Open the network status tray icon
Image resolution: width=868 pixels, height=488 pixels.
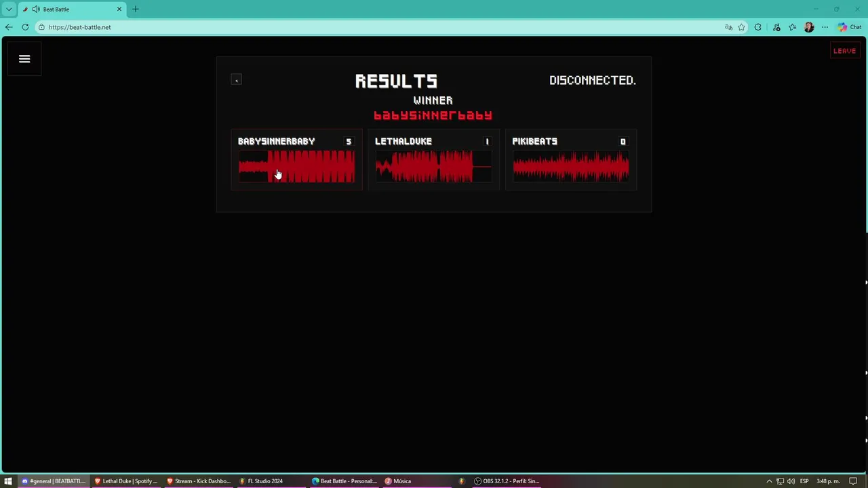(780, 481)
